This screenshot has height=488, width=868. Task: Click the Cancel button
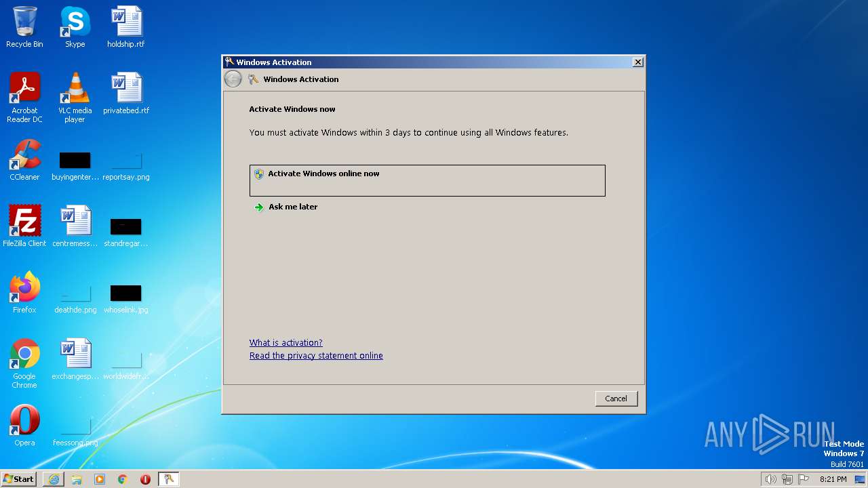click(616, 399)
